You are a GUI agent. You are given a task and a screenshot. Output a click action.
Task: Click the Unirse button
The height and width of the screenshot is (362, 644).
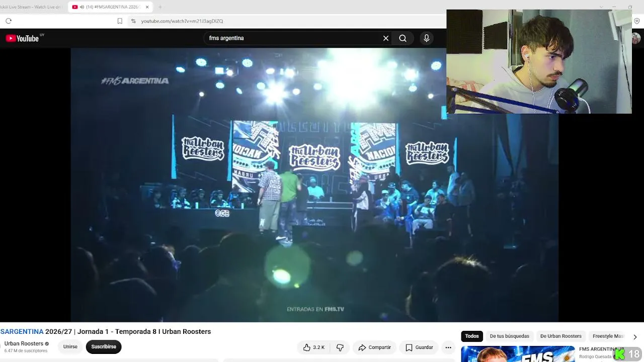click(70, 347)
